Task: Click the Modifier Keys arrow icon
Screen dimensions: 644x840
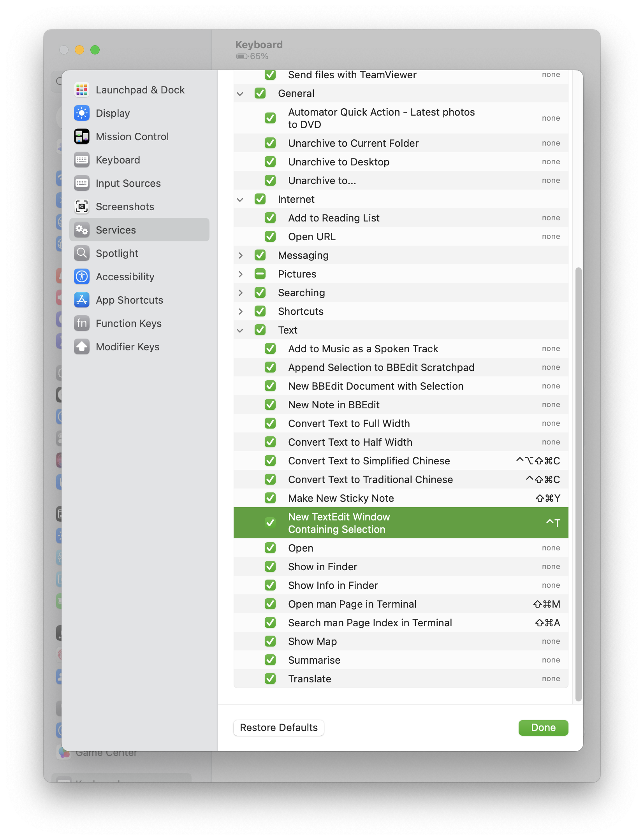Action: pos(82,347)
